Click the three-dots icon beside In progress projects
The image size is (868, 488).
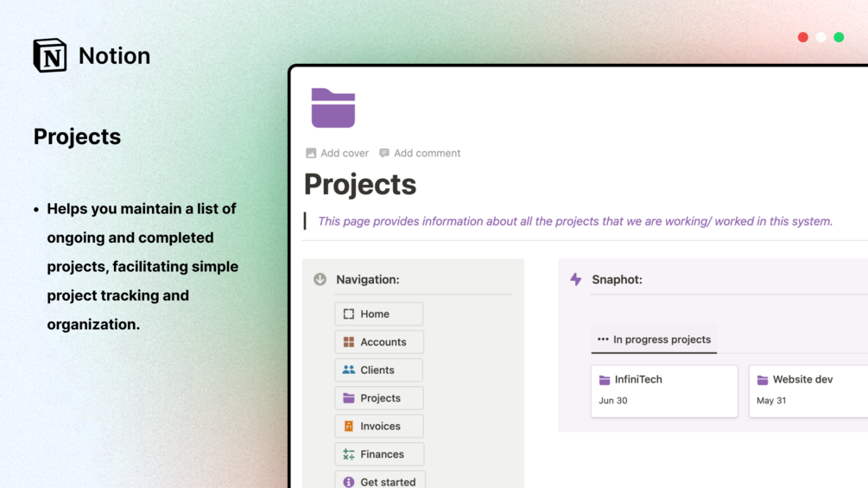pos(603,339)
